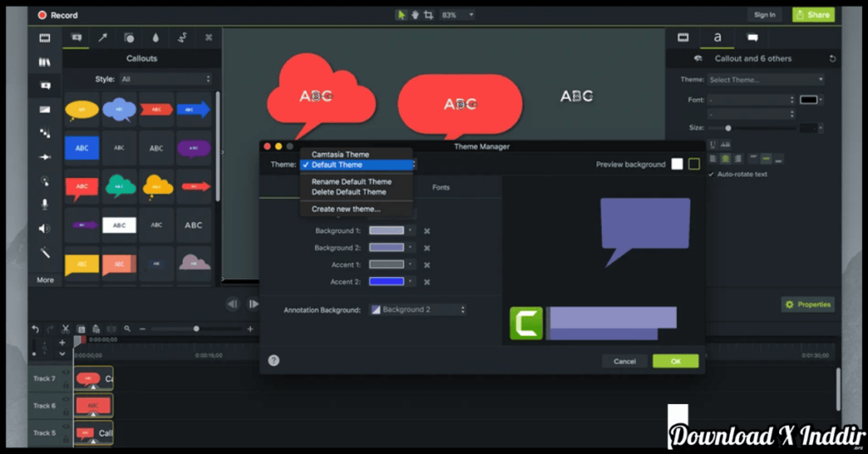Select the Crop tool above canvas
Viewport: 868px width, 454px height.
coord(428,15)
